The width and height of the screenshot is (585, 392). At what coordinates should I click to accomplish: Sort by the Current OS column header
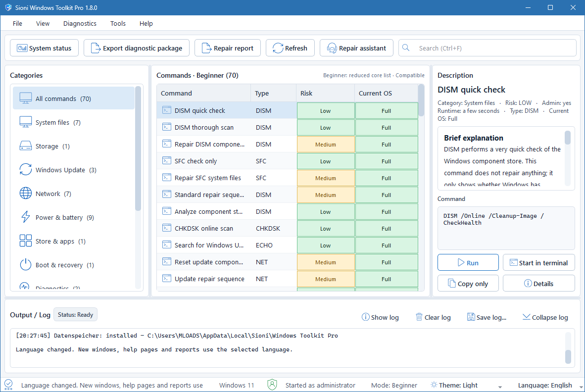(x=387, y=93)
